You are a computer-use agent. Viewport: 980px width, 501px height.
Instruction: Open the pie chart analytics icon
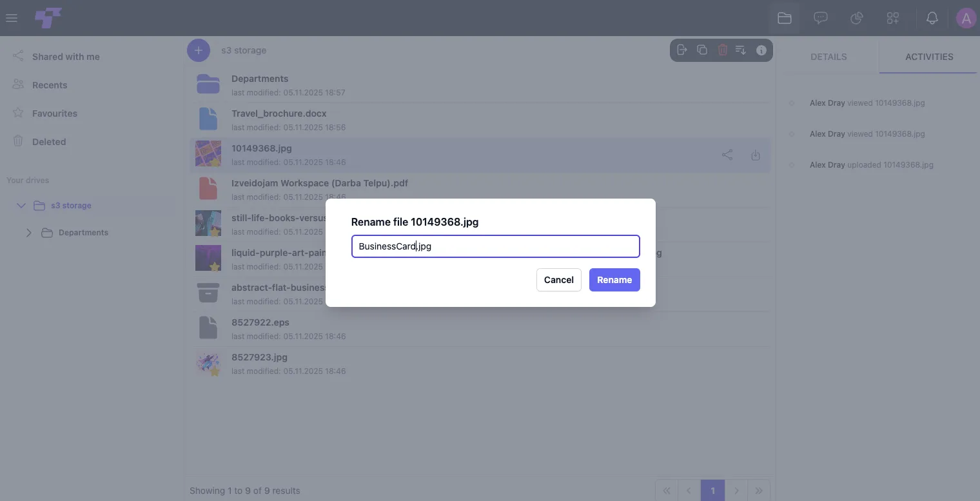click(x=857, y=18)
